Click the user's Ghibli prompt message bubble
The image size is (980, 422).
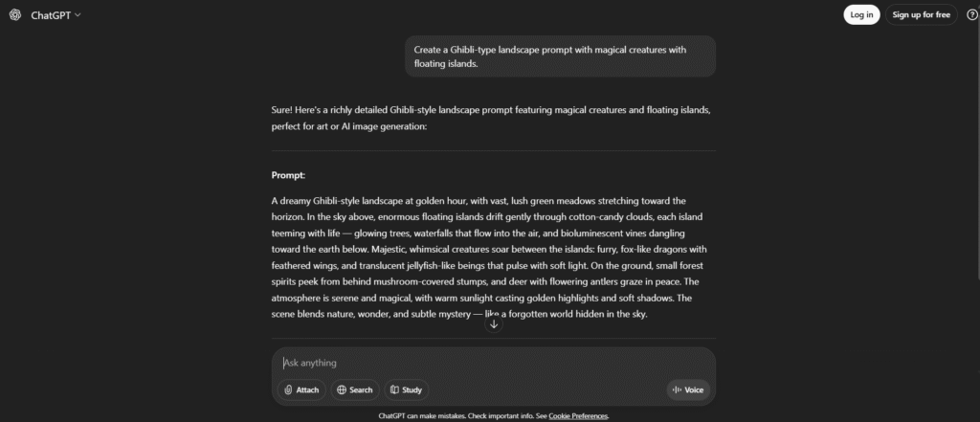(x=560, y=56)
